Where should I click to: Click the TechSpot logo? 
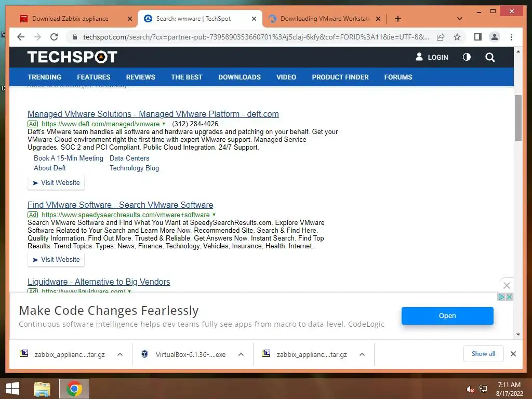tap(72, 57)
